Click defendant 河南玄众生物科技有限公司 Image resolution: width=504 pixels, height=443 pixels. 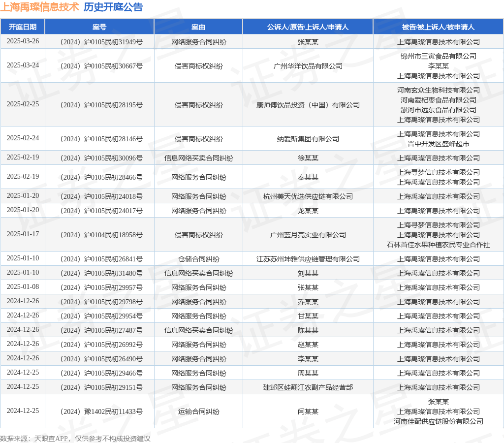click(x=439, y=90)
